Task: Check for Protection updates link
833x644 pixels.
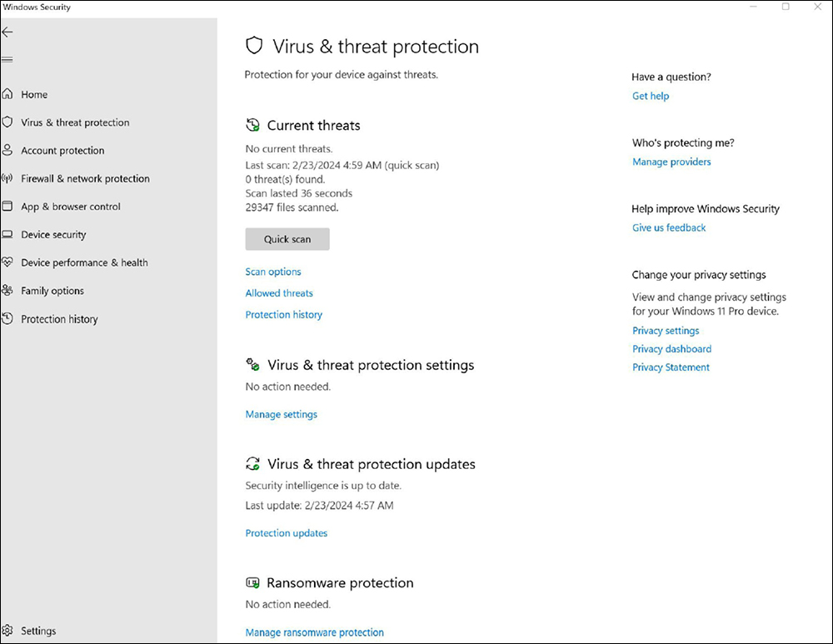Action: pos(286,533)
